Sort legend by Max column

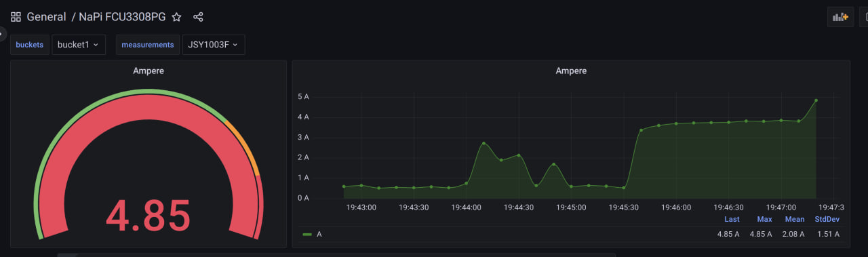764,219
